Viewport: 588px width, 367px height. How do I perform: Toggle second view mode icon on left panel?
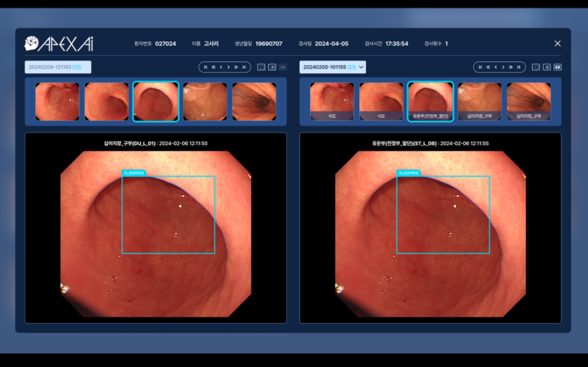(273, 67)
